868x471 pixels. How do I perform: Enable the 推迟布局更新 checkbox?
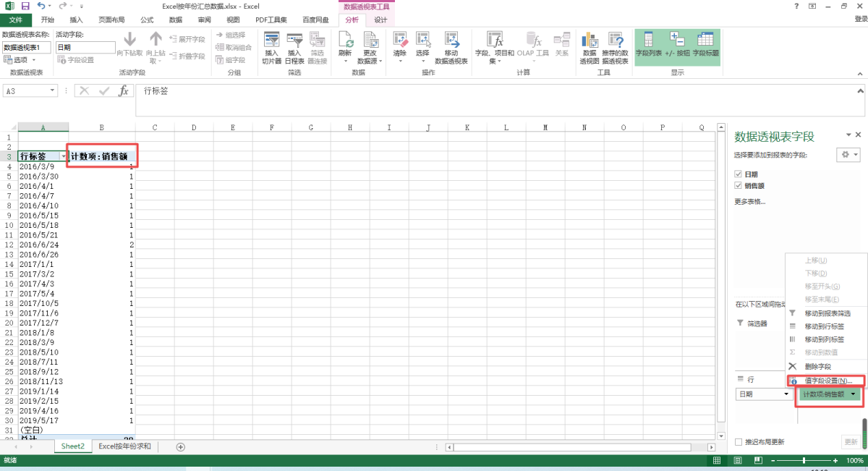point(739,442)
